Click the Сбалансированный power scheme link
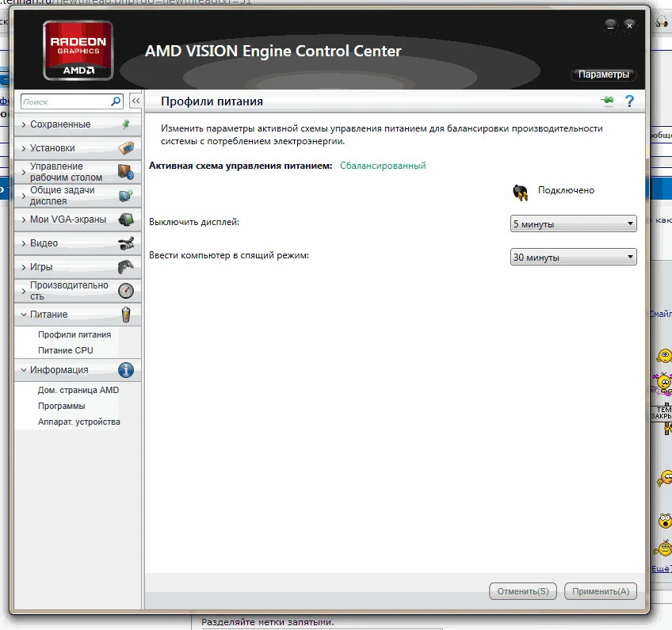The image size is (672, 630). point(383,166)
